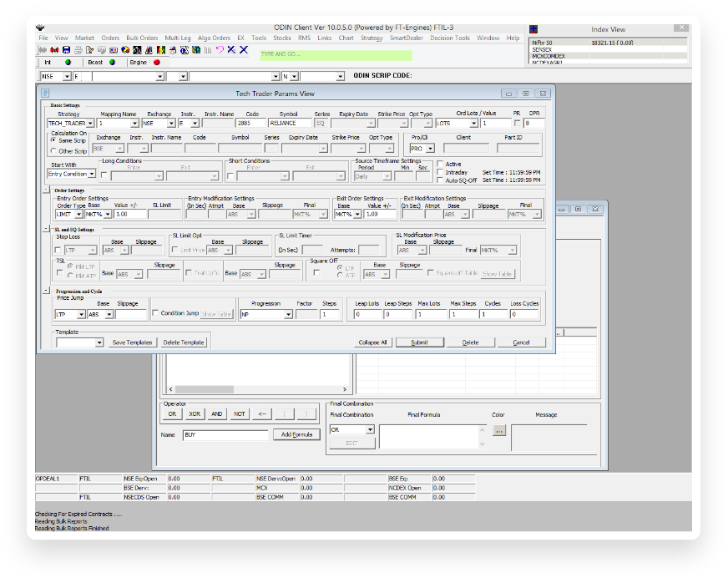
Task: Open the Strategy TECH_TRADER dropdown
Action: 90,123
